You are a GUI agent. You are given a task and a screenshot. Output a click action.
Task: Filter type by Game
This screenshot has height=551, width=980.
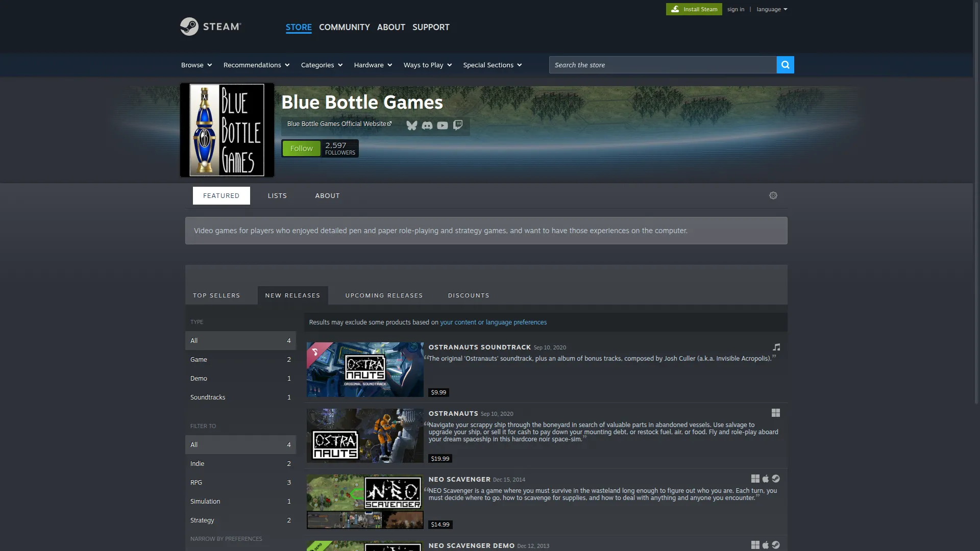pyautogui.click(x=240, y=360)
